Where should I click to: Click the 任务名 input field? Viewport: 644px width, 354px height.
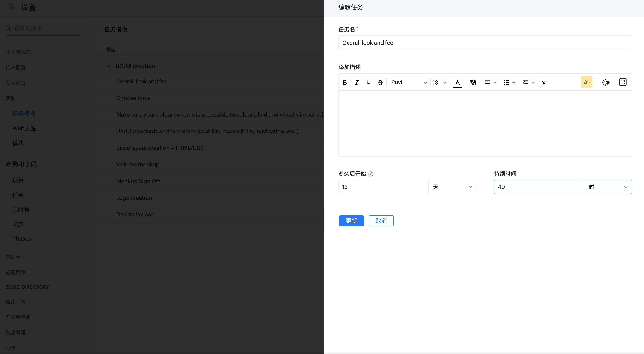pos(485,43)
